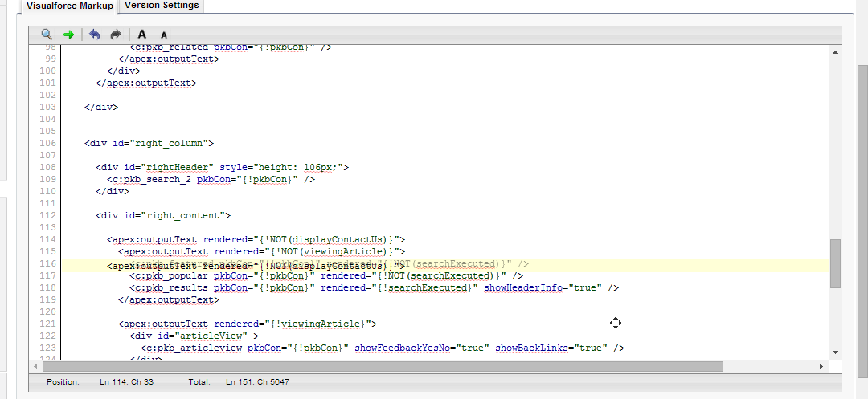The height and width of the screenshot is (399, 868).
Task: Switch to the Version Settings tab
Action: tap(162, 6)
